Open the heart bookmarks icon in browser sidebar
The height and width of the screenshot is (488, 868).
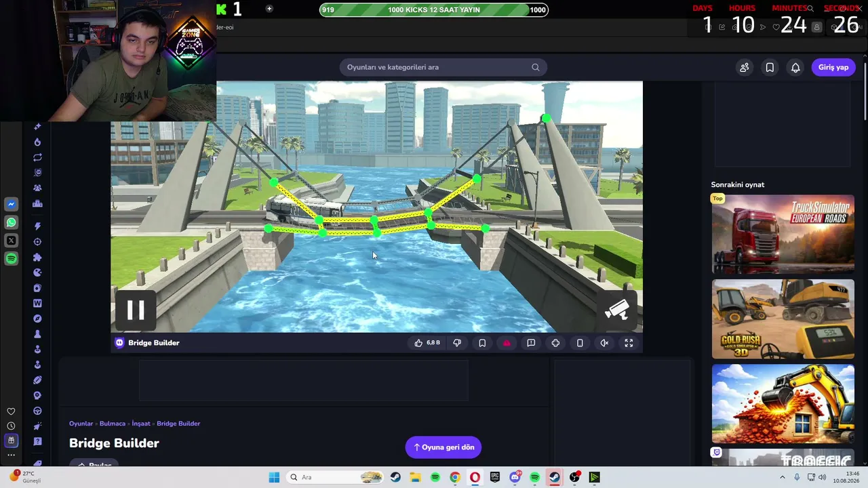click(x=11, y=411)
